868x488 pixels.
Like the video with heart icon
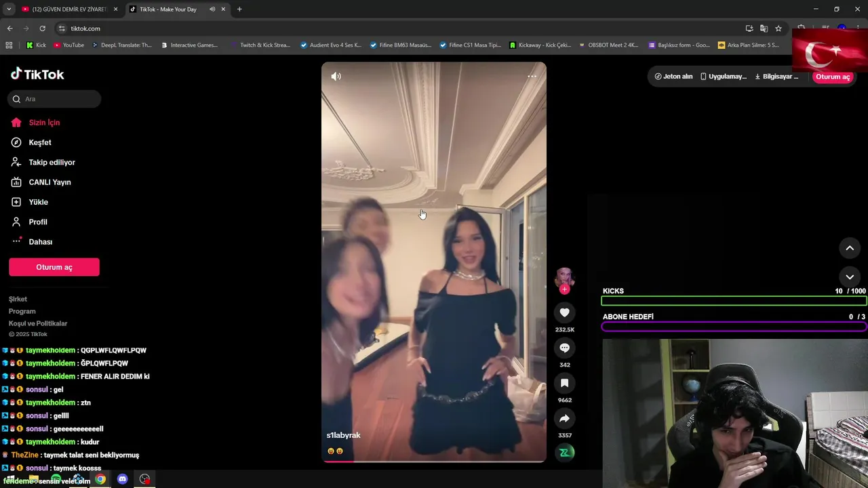tap(564, 312)
